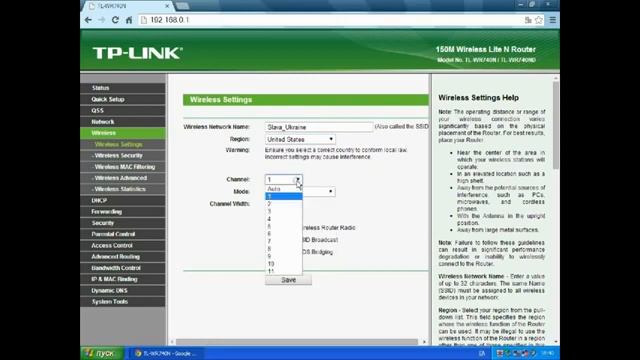Open the browser home page icon
Screen dimensions: 640x360
click(x=129, y=20)
